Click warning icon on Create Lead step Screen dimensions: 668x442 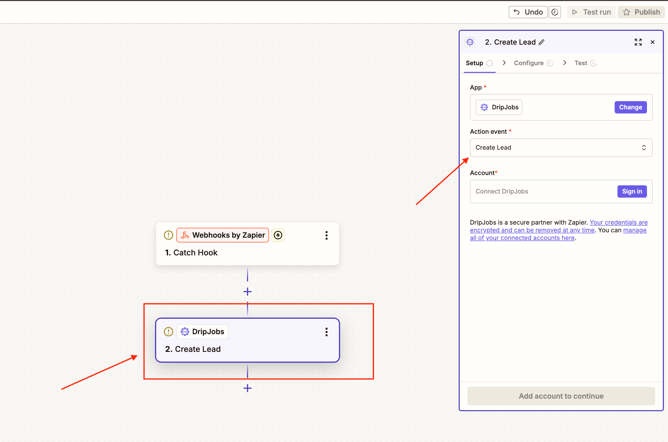click(x=168, y=332)
